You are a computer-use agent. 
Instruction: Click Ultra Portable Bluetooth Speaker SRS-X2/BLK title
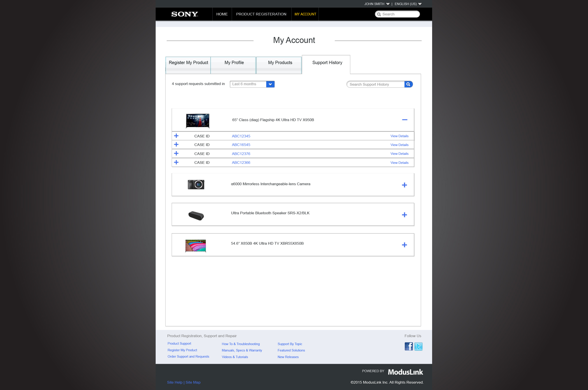(x=270, y=213)
